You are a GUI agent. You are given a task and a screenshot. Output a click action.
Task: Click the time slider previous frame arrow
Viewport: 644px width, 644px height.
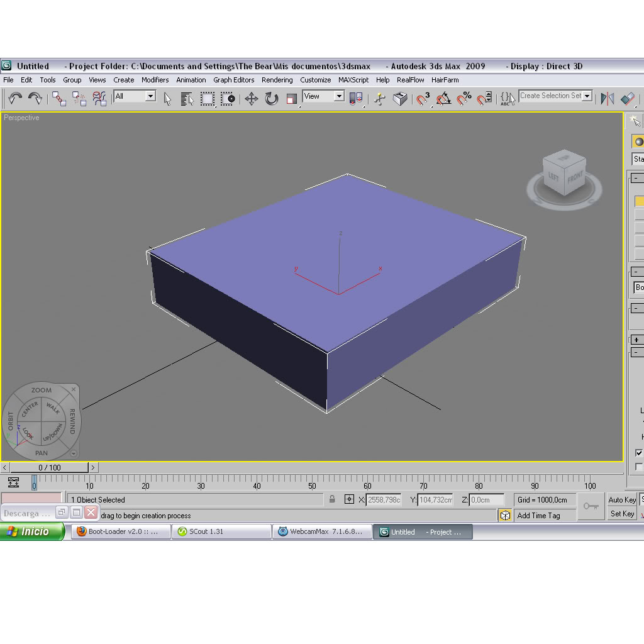click(4, 467)
